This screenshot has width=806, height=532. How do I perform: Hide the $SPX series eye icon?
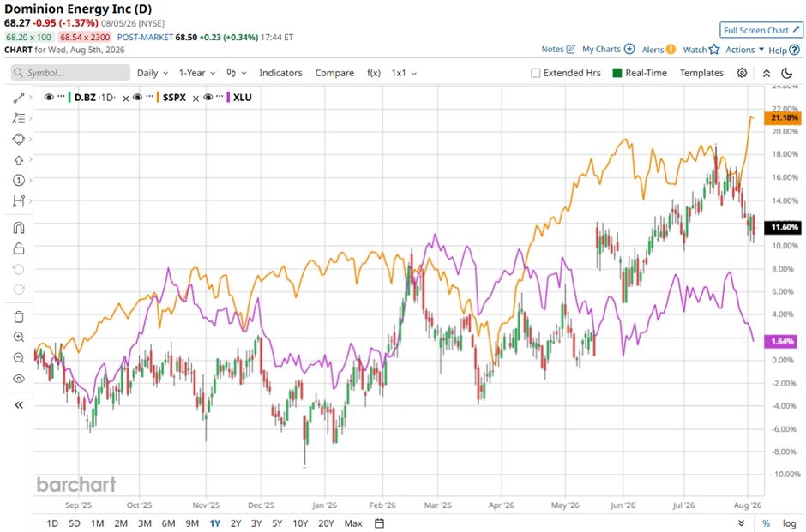pyautogui.click(x=137, y=97)
